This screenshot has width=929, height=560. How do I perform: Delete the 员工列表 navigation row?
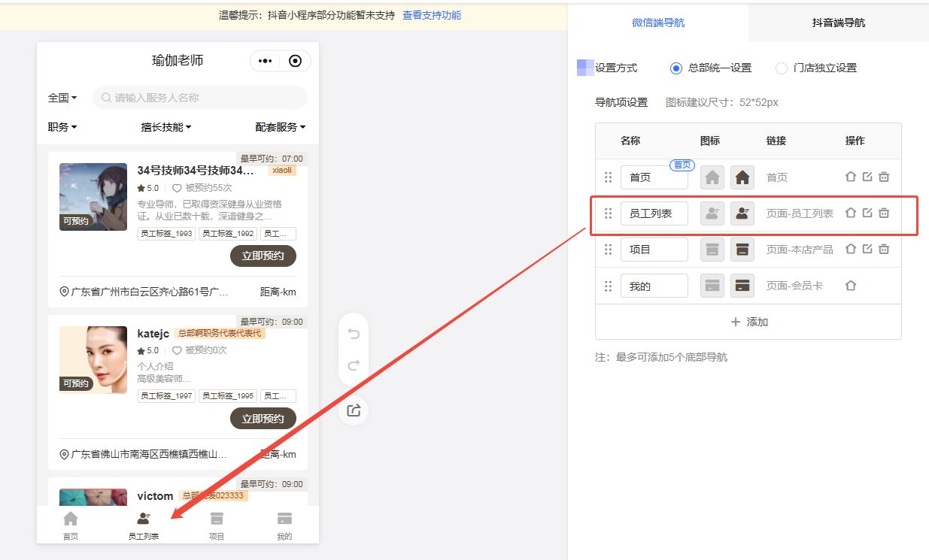point(884,213)
